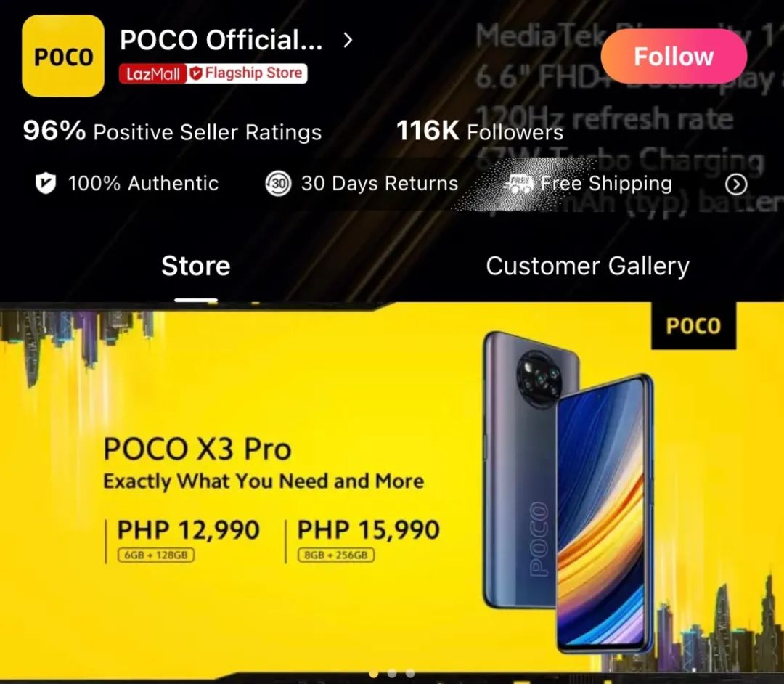Viewport: 784px width, 684px height.
Task: Tap the LazMall badge
Action: coord(152,73)
